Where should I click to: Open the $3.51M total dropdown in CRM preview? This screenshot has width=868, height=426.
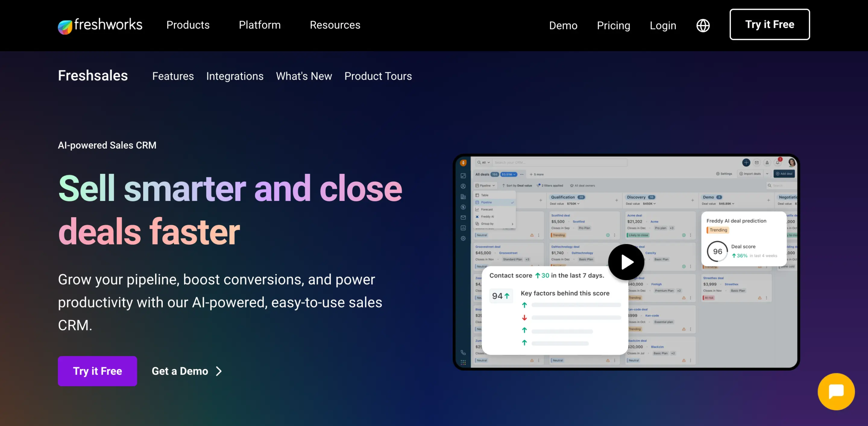click(x=509, y=175)
